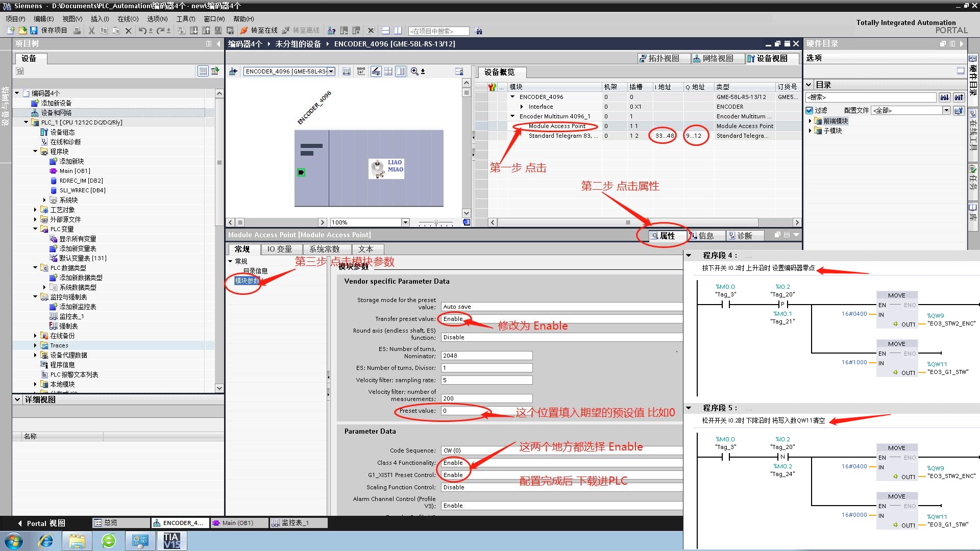
Task: Collapse the 详细视图 detail view section
Action: [x=17, y=399]
